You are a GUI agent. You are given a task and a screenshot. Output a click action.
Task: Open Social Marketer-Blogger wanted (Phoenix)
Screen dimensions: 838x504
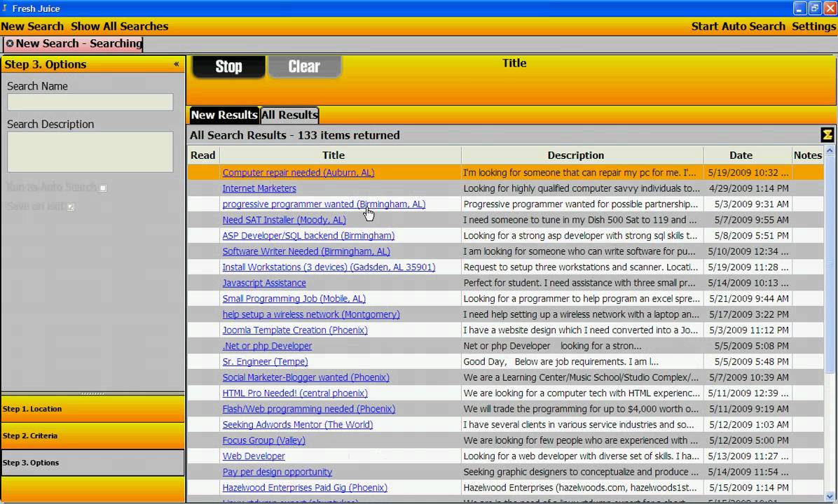(x=305, y=377)
